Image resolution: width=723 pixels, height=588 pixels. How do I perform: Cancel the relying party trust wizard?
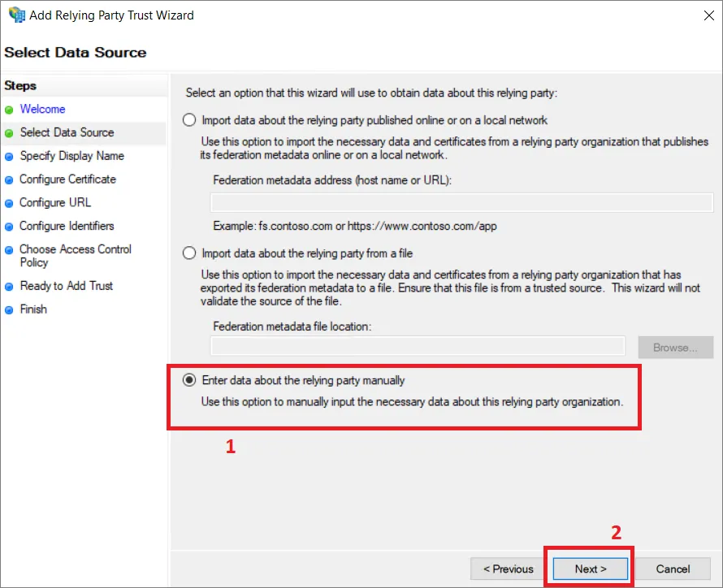[673, 569]
